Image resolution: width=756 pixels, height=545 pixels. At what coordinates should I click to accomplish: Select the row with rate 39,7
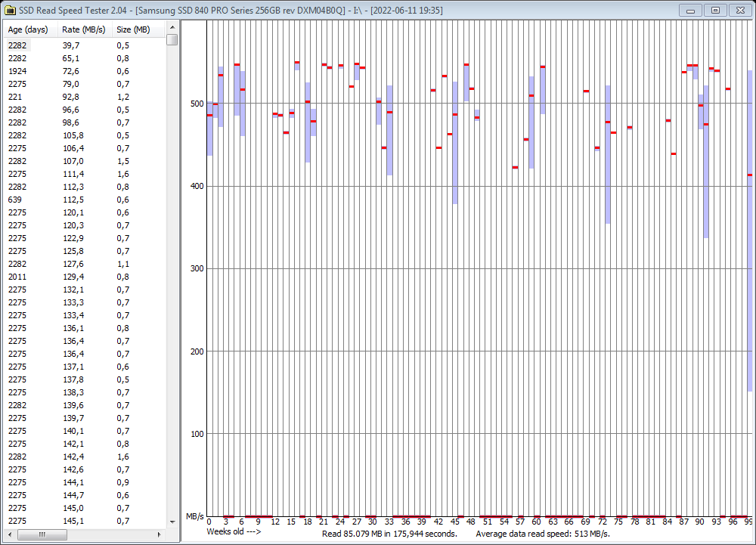[85, 45]
